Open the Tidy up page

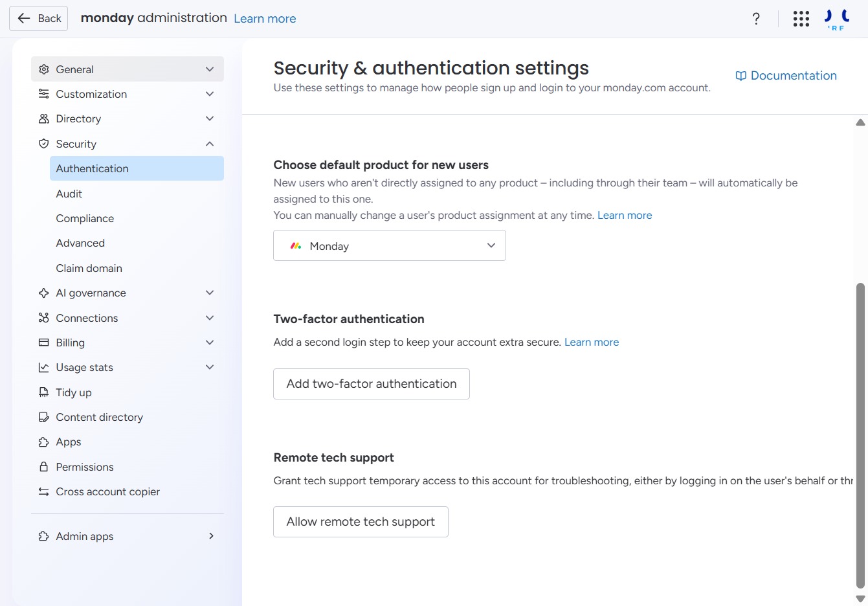click(x=128, y=392)
